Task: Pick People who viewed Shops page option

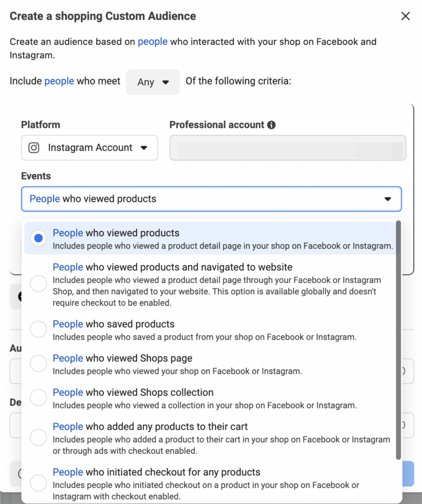Action: tap(38, 364)
